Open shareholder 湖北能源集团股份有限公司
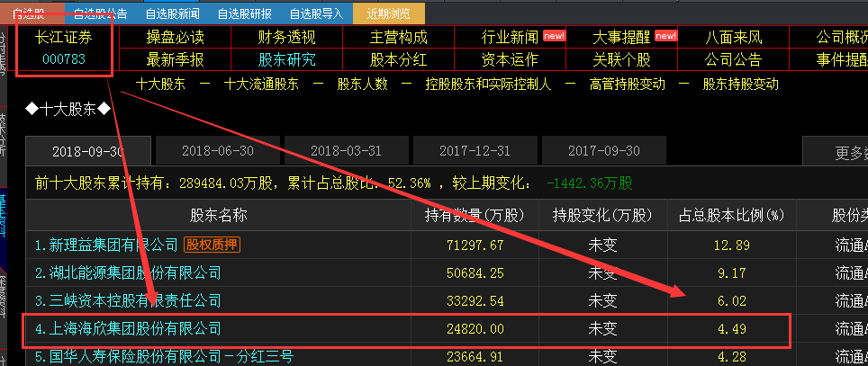This screenshot has height=366, width=868. (x=128, y=272)
